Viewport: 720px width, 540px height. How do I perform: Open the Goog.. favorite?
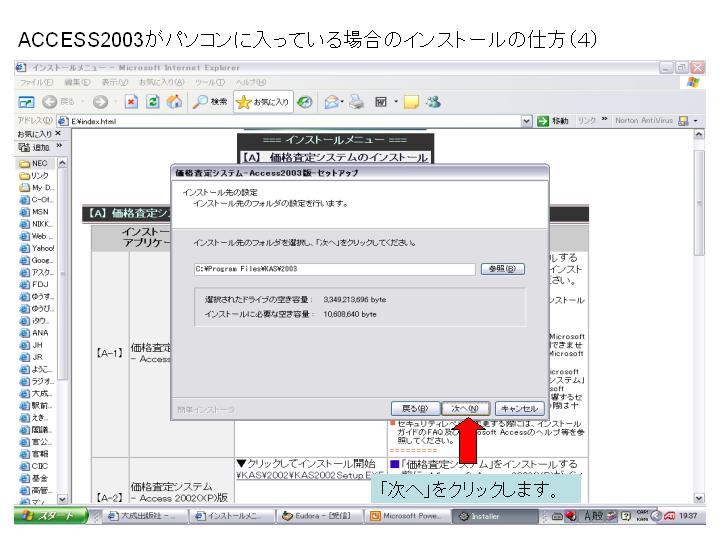tap(36, 260)
